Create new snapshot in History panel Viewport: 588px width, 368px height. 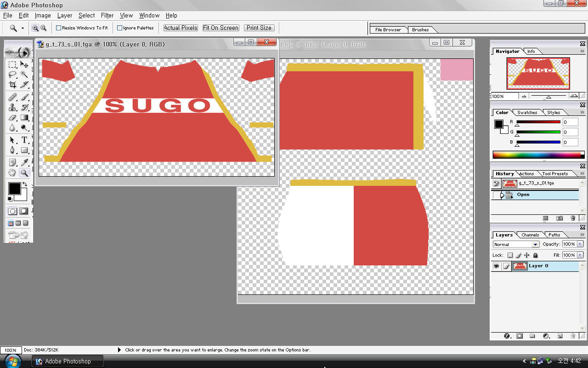coord(560,218)
